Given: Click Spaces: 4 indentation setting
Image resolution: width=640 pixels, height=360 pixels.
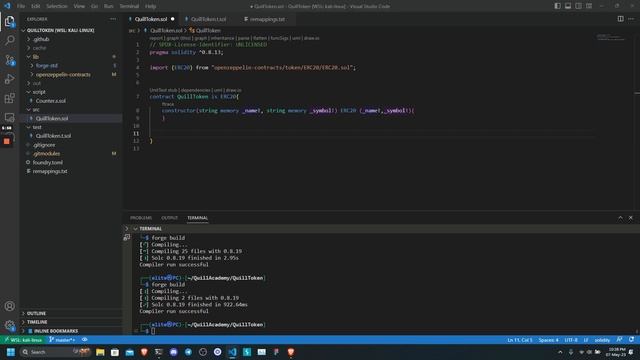Looking at the screenshot, I should click(x=548, y=340).
